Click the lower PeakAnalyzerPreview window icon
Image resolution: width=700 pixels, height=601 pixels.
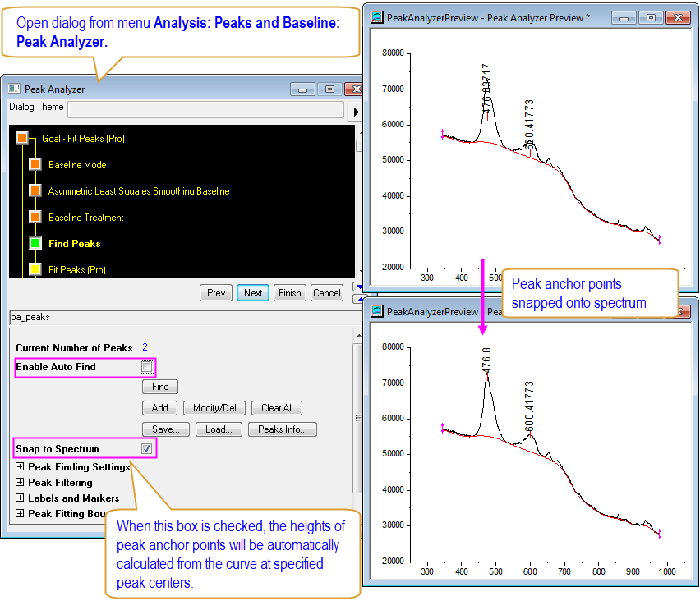[377, 311]
